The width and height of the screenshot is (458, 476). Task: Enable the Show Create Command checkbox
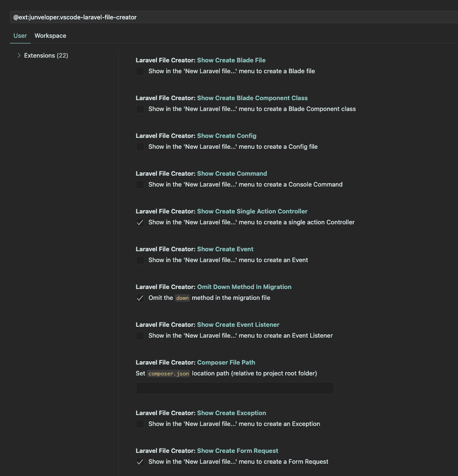point(140,185)
